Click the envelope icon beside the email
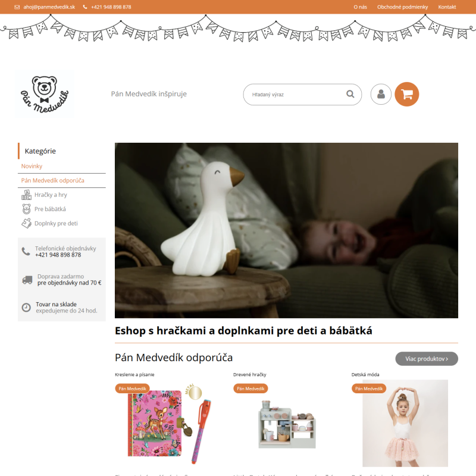The width and height of the screenshot is (476, 476). [17, 7]
